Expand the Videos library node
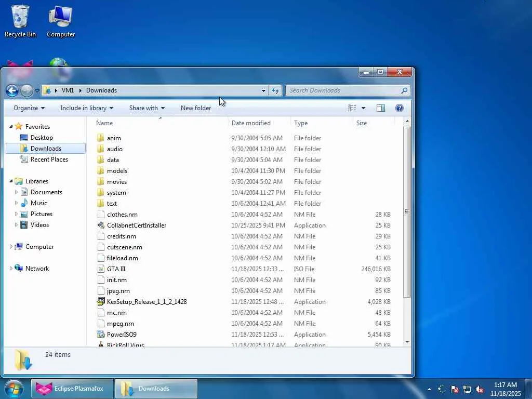The width and height of the screenshot is (532, 399). click(16, 224)
